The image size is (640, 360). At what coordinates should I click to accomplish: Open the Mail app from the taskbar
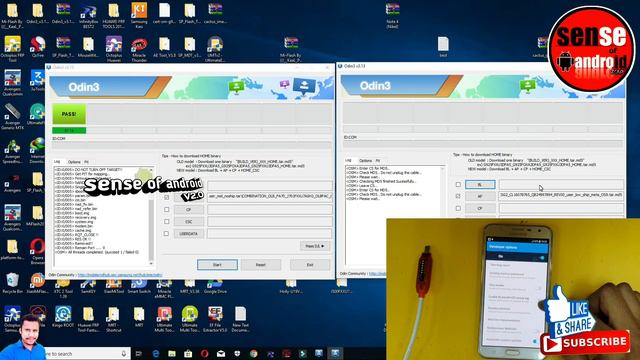click(221, 353)
